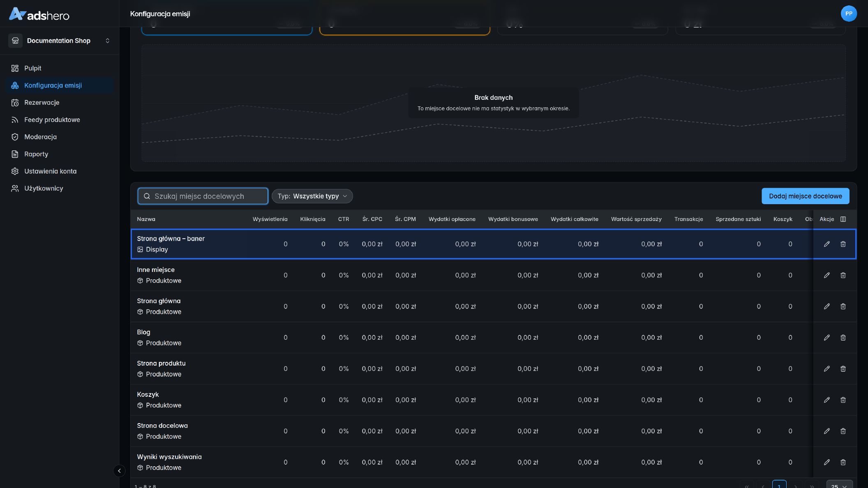Screen dimensions: 868x488
Task: Click the adshero logo
Action: (x=39, y=14)
